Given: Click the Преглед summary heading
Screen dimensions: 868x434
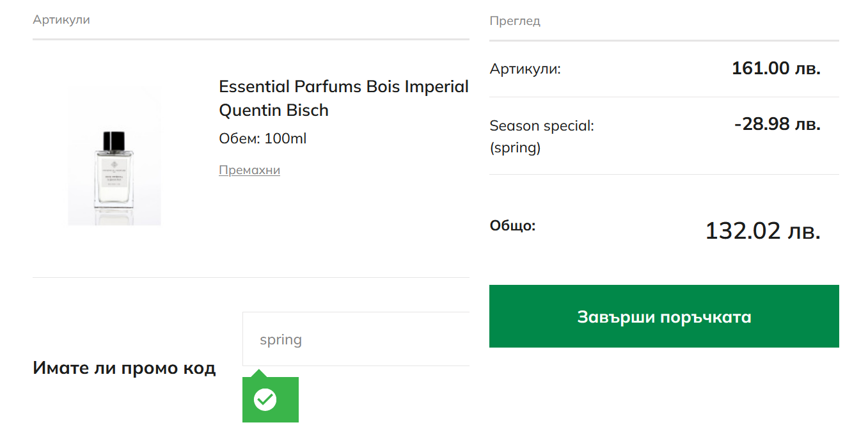Looking at the screenshot, I should 515,21.
